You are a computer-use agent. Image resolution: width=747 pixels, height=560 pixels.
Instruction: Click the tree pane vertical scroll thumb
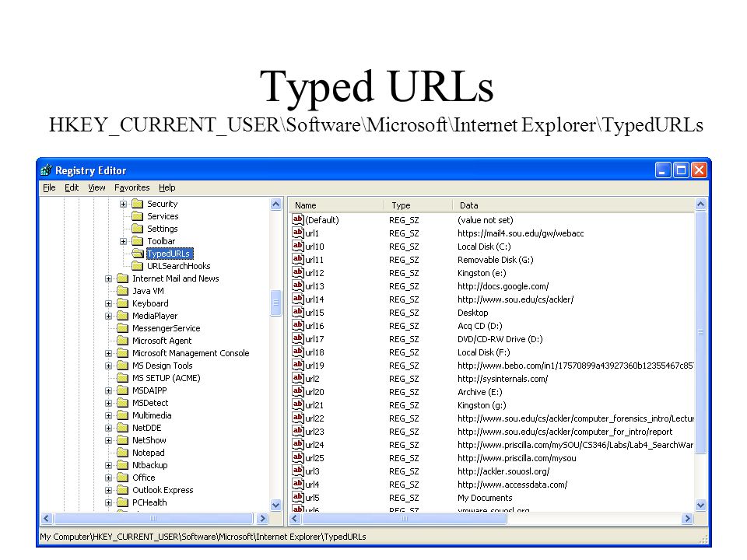(x=275, y=303)
